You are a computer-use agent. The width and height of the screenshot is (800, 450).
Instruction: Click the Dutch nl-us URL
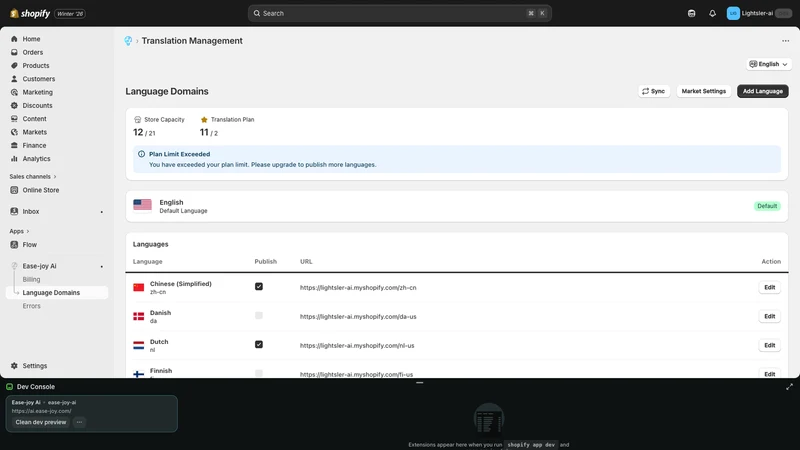(x=357, y=346)
